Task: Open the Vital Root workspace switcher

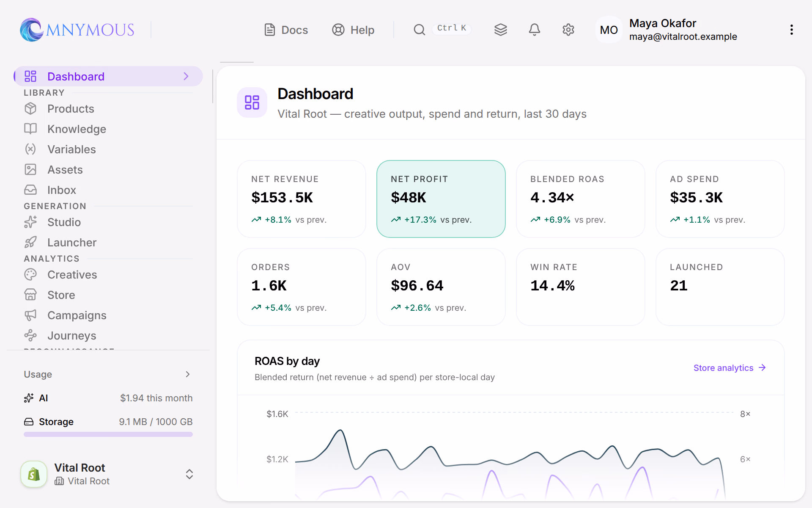Action: tap(108, 474)
